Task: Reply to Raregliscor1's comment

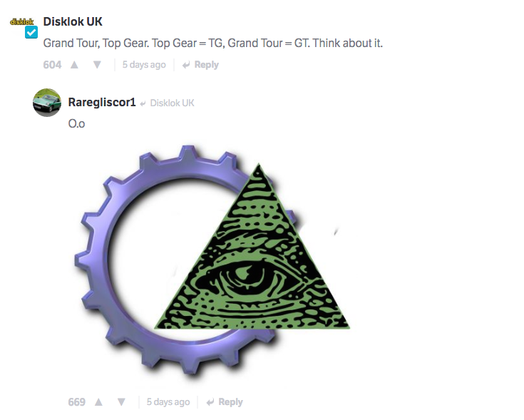Action: [225, 401]
